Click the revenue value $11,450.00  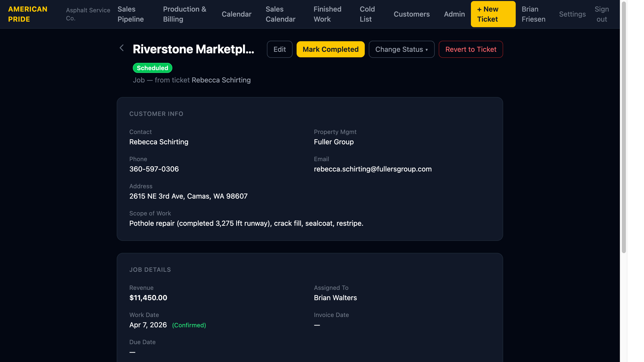pyautogui.click(x=148, y=298)
